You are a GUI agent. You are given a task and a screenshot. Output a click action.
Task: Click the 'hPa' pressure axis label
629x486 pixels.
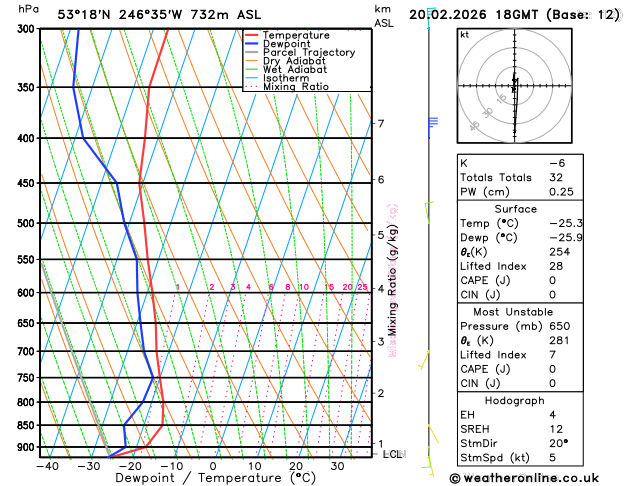28,10
